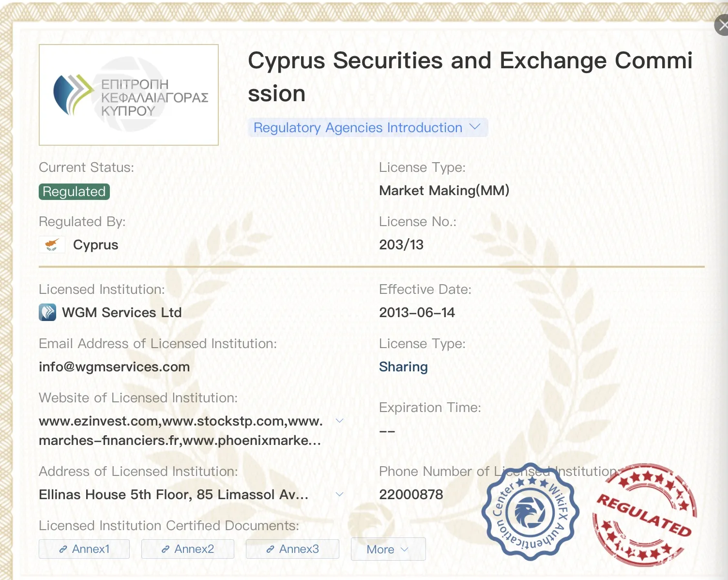Expand Regulatory Agencies Introduction dropdown
The width and height of the screenshot is (728, 580).
pos(368,128)
